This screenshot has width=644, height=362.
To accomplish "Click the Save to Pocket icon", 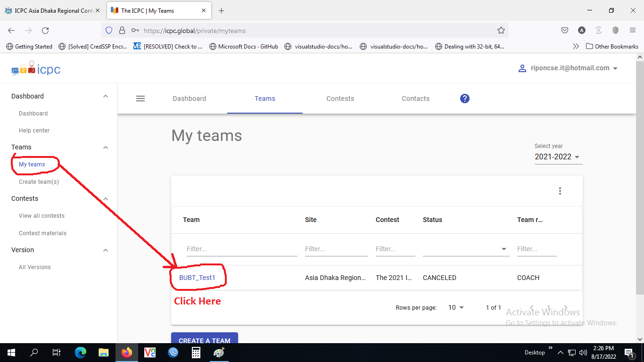I will click(564, 31).
